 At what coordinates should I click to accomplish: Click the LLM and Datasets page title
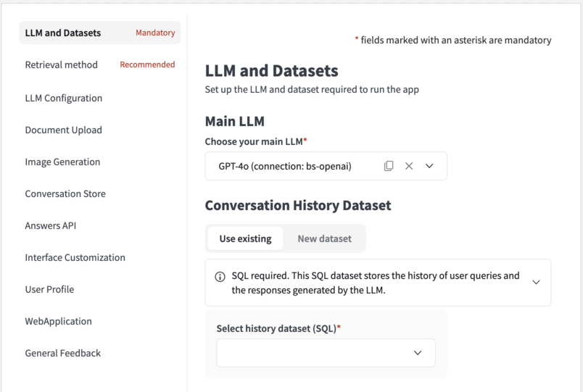click(x=271, y=71)
